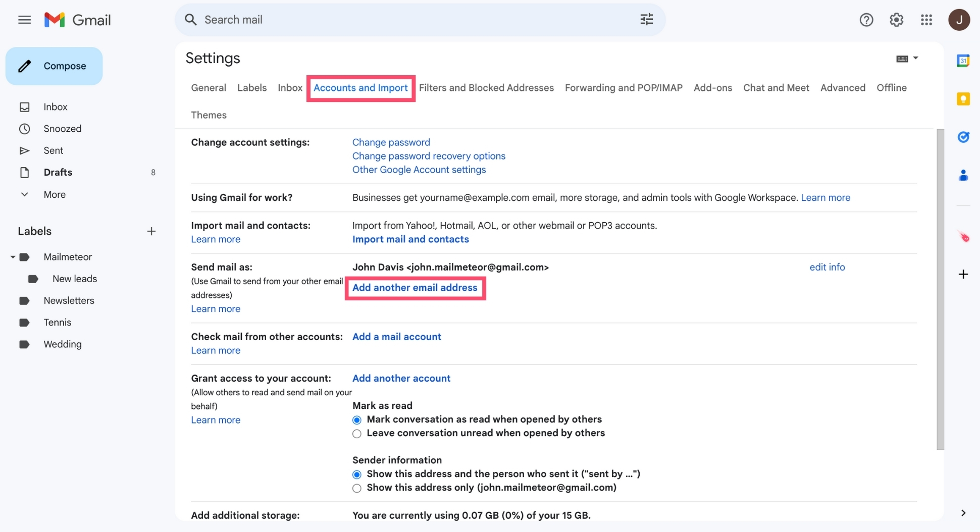Click Learn more under Import mail and contacts

click(215, 239)
